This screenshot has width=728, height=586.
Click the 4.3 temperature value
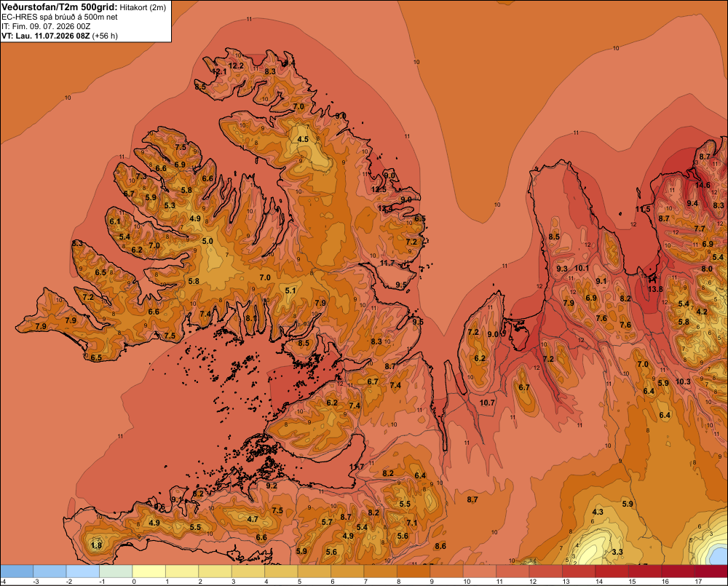(x=598, y=512)
